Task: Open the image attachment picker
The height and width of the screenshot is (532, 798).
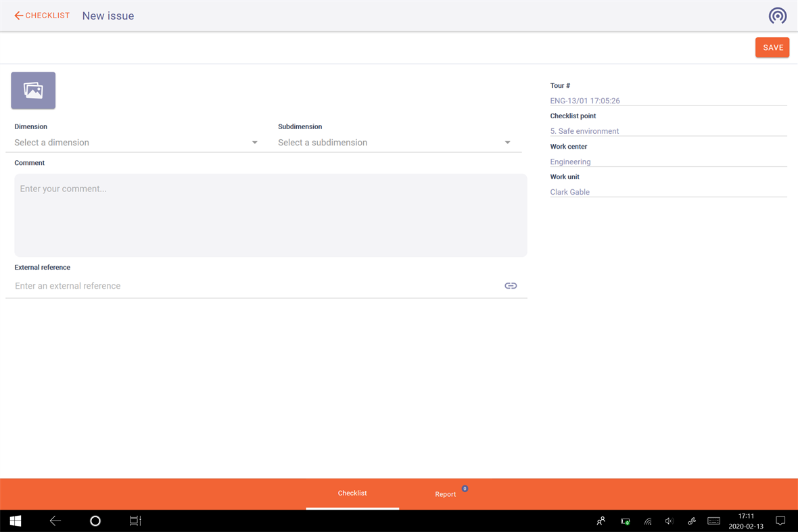Action: pyautogui.click(x=32, y=90)
